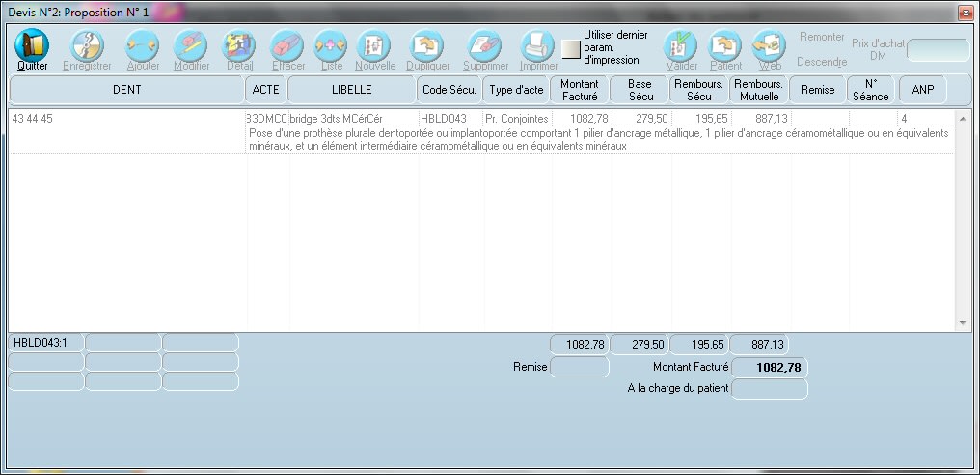Click the Quitter door icon
Screen dimensions: 980x475
(x=32, y=46)
